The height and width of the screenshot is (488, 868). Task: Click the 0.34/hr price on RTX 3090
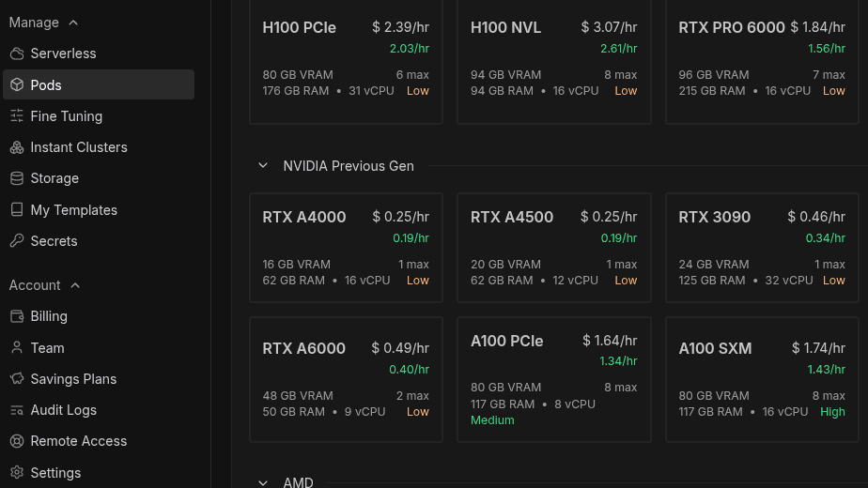[x=825, y=238]
